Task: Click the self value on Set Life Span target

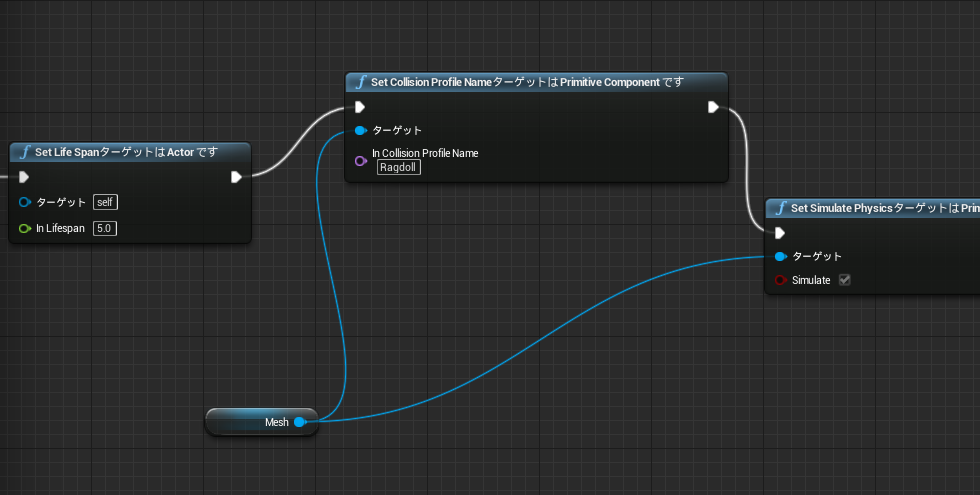Action: 105,202
